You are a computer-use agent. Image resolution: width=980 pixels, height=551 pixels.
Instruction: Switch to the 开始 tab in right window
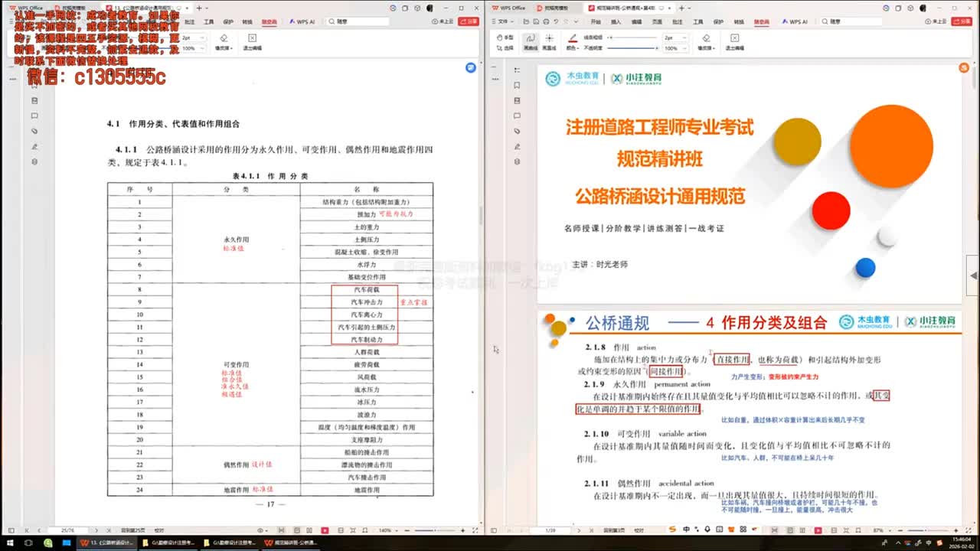(596, 22)
